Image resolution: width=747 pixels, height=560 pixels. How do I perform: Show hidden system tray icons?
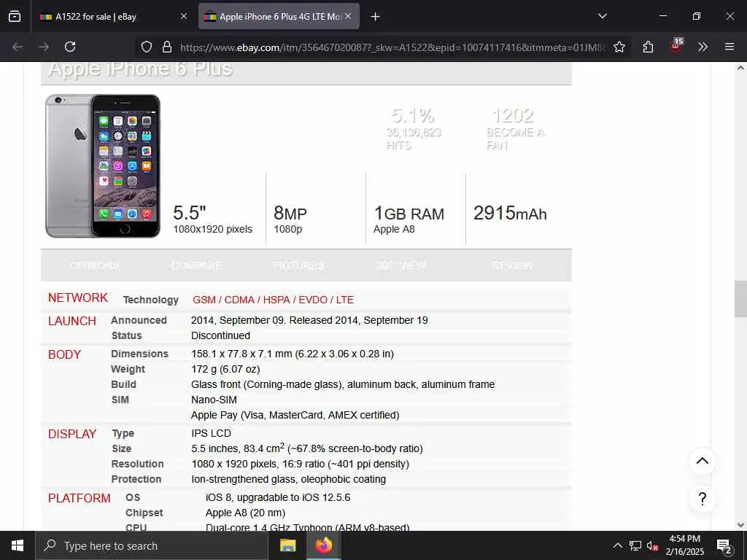[617, 545]
